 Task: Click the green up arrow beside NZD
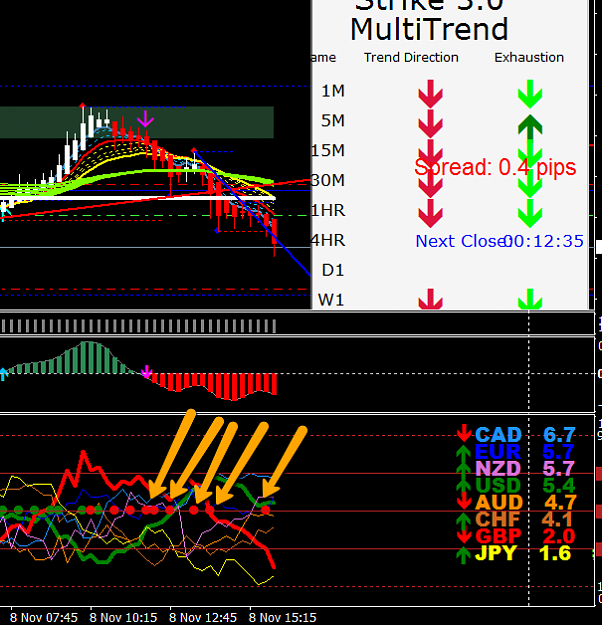(x=463, y=470)
